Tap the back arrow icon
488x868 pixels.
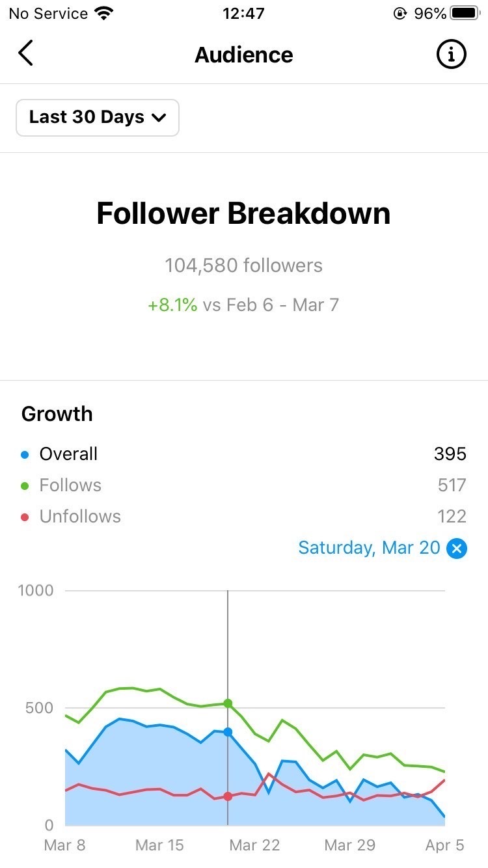pyautogui.click(x=25, y=53)
